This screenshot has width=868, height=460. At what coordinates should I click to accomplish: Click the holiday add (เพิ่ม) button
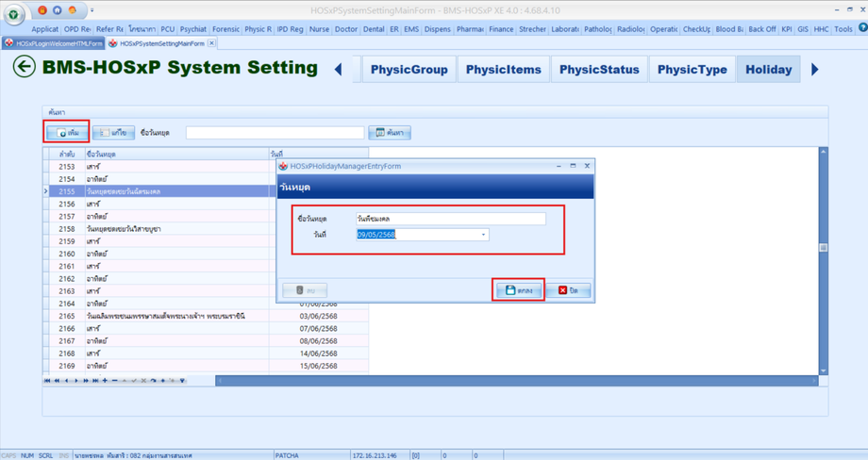tap(67, 133)
